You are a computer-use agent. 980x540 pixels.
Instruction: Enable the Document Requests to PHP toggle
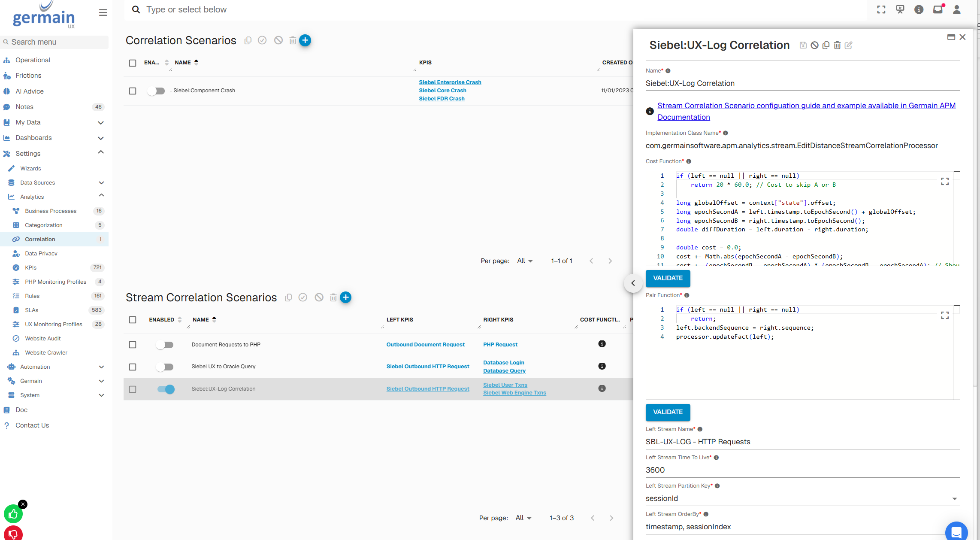[165, 345]
